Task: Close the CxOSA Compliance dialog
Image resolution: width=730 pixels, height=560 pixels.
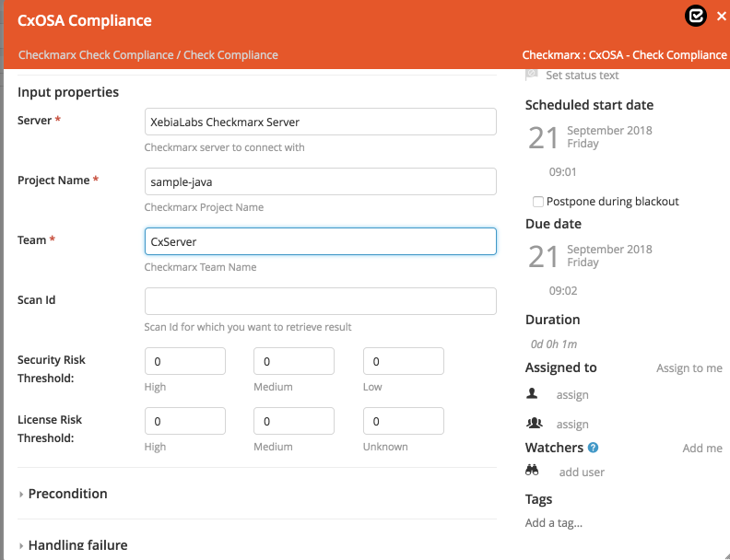Action: (721, 17)
